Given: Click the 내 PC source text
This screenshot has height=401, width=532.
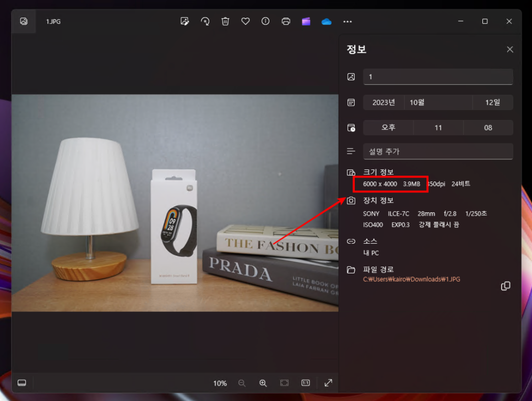Looking at the screenshot, I should (371, 253).
